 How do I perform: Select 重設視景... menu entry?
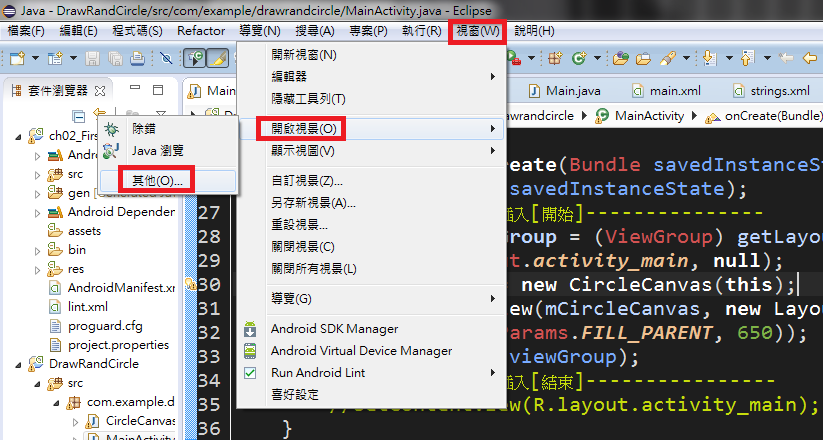371,225
